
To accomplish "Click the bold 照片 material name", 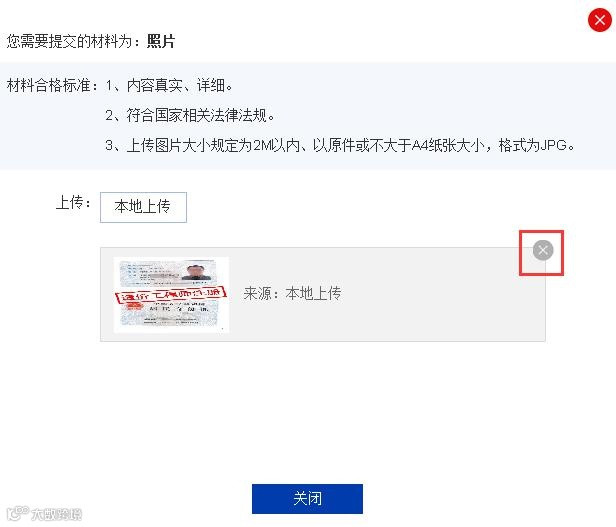I will pyautogui.click(x=161, y=41).
